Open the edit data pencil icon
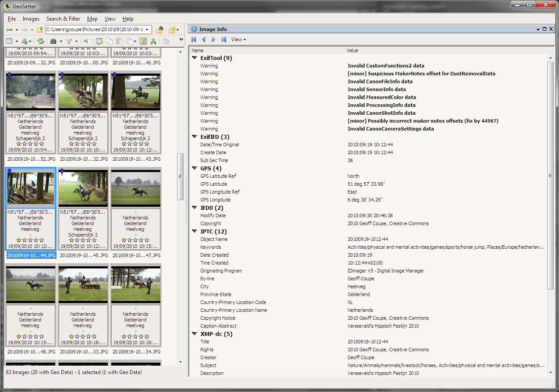 (x=99, y=41)
